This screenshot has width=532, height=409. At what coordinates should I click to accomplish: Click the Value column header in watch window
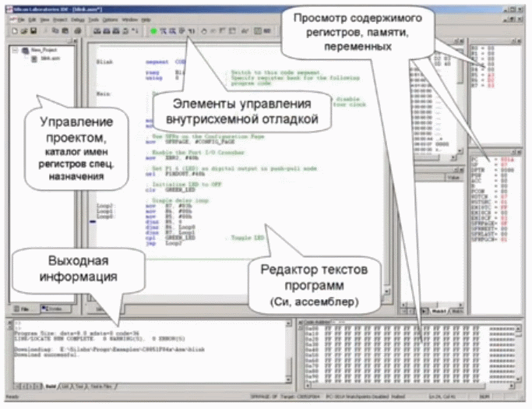point(453,178)
